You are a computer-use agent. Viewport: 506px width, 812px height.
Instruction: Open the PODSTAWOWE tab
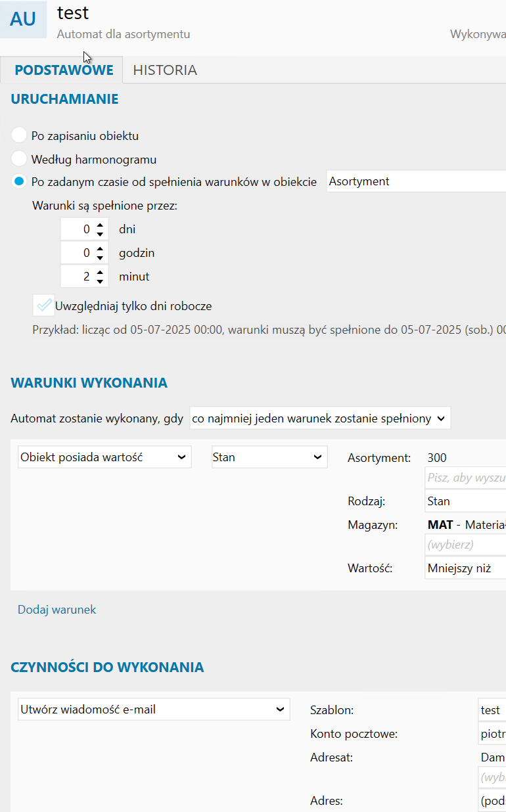64,70
